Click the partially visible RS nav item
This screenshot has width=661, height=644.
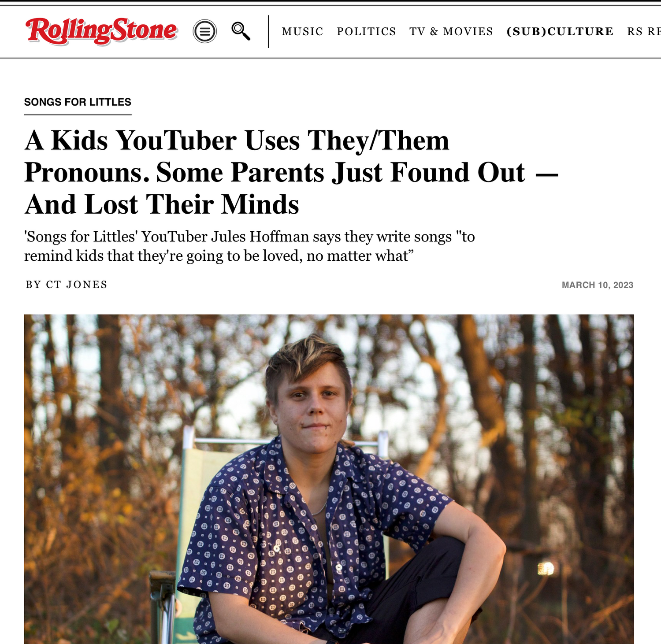(x=643, y=32)
